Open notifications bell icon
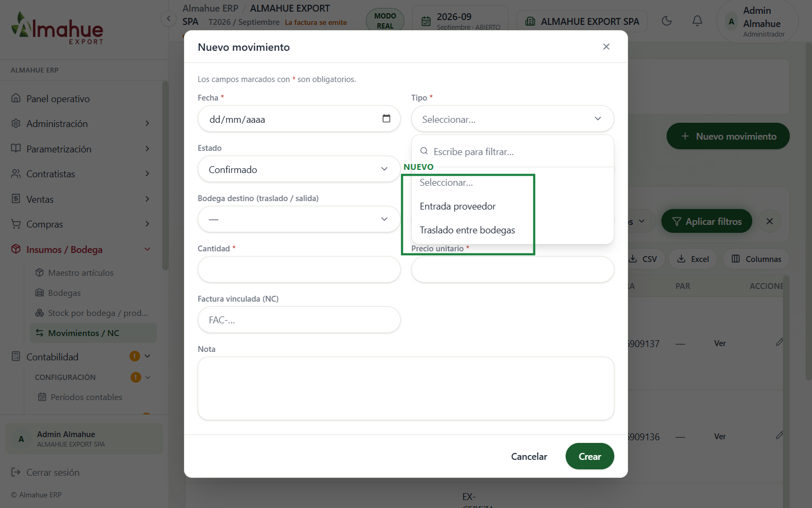Viewport: 812px width, 508px height. (x=697, y=21)
